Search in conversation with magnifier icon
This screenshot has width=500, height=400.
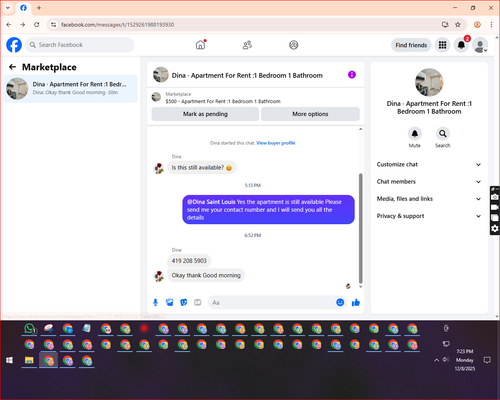[x=443, y=134]
